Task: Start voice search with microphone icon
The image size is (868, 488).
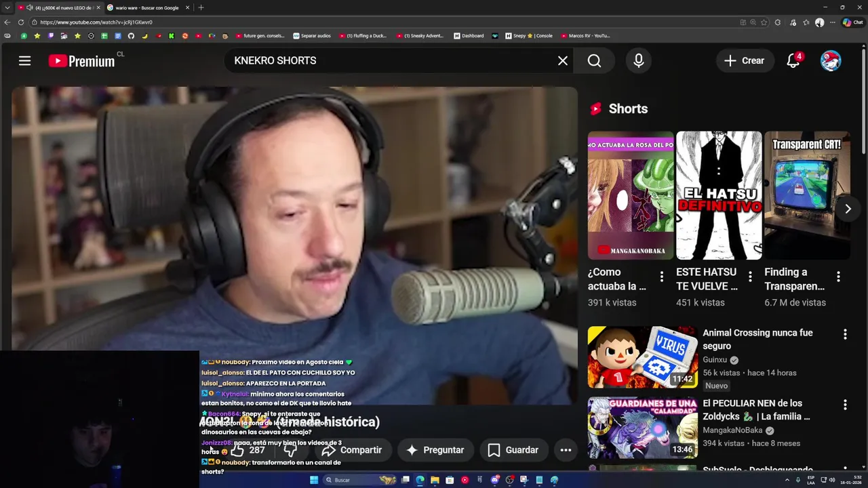Action: [x=639, y=61]
